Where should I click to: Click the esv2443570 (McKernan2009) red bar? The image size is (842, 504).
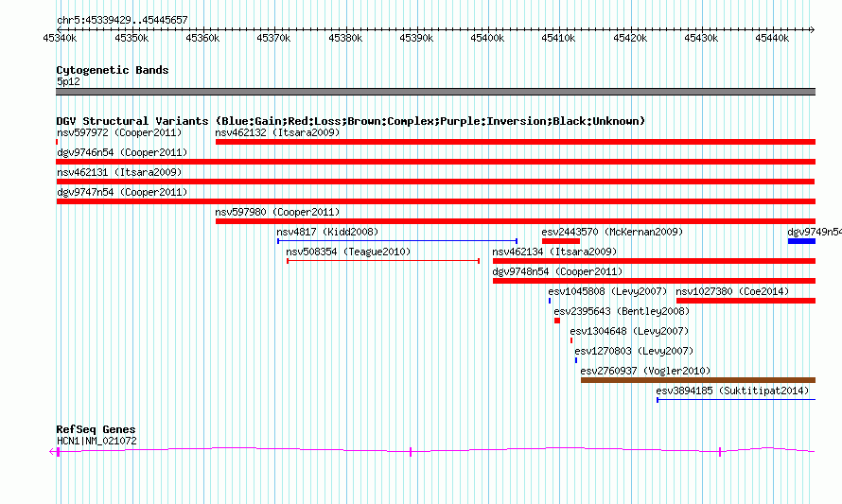[x=561, y=241]
